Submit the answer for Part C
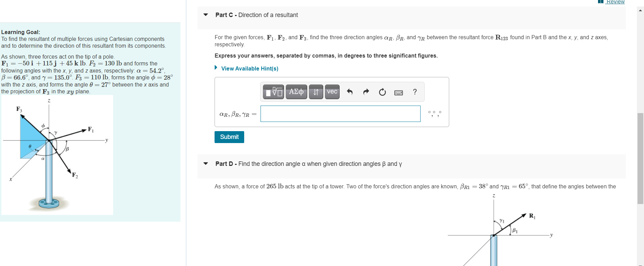644x266 pixels. coord(229,137)
